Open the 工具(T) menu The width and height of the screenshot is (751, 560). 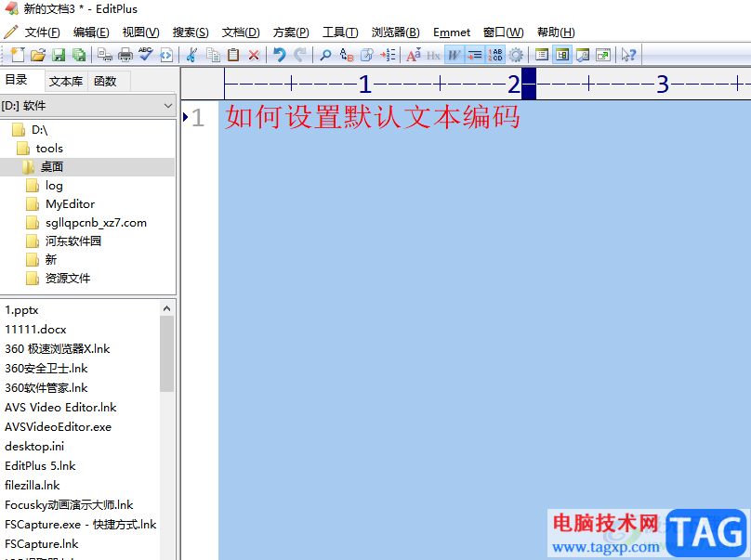click(x=340, y=33)
